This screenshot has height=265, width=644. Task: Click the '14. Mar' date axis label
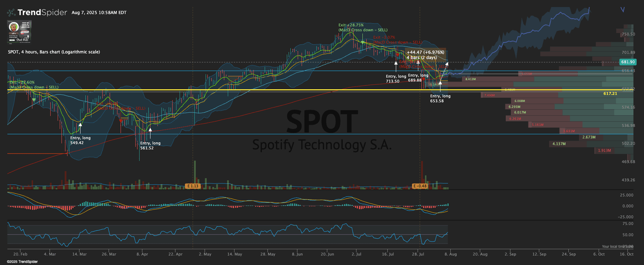point(79,254)
